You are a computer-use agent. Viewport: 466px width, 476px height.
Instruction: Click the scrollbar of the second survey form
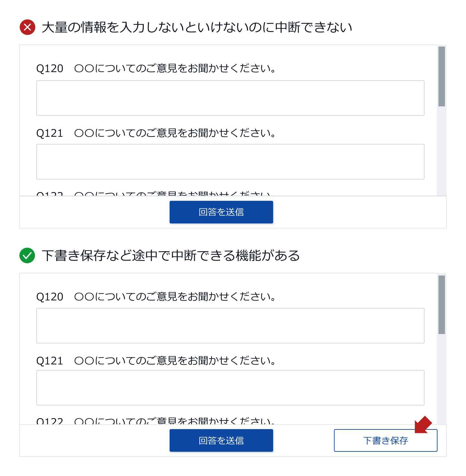[x=441, y=304]
